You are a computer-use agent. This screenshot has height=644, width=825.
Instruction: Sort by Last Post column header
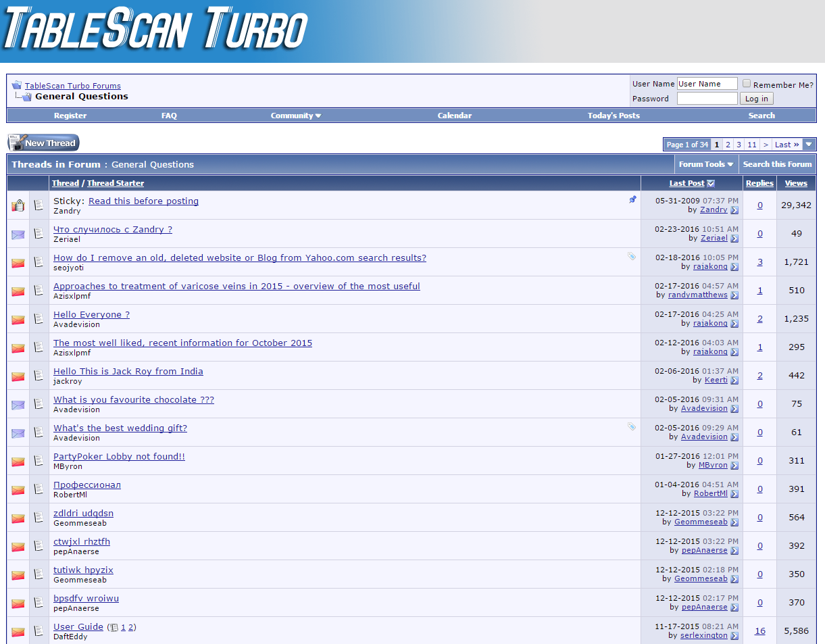pyautogui.click(x=686, y=183)
